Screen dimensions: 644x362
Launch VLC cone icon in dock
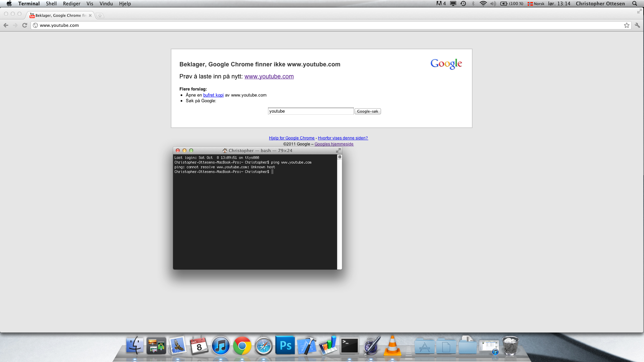(x=392, y=346)
